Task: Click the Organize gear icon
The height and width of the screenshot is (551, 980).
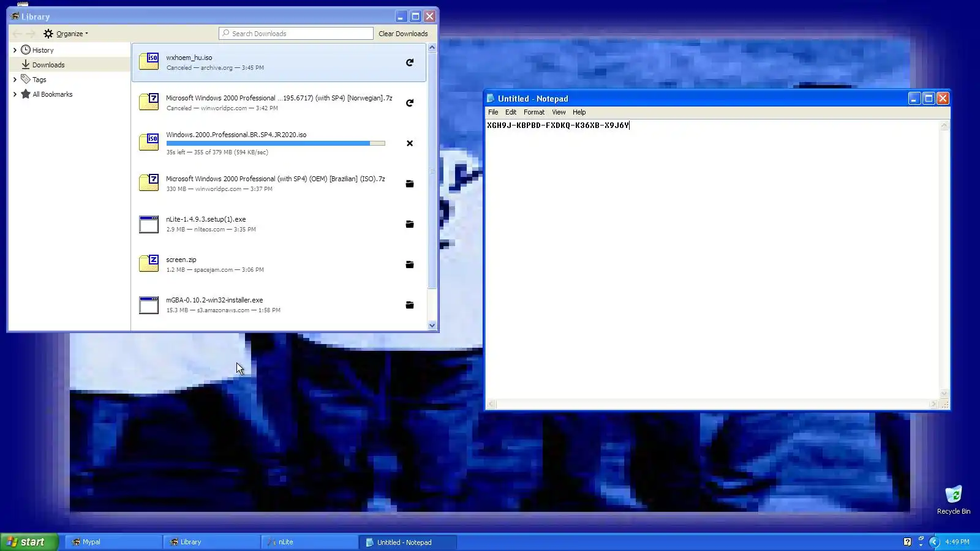Action: click(x=48, y=34)
